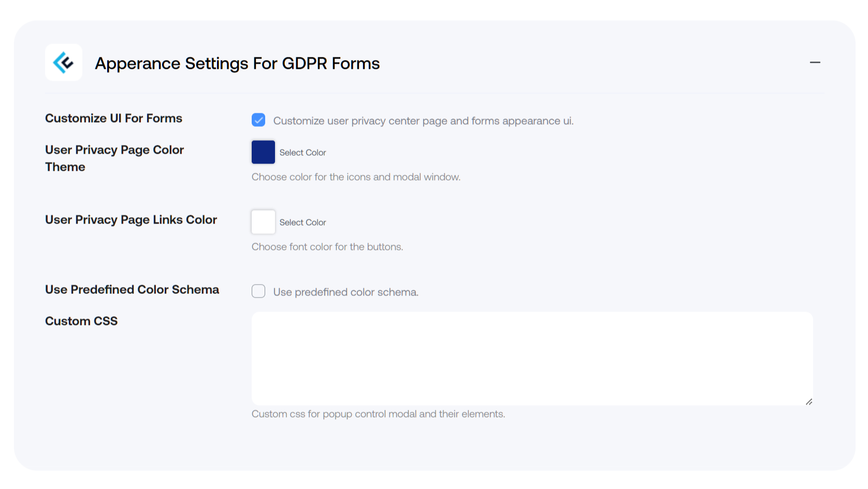Open the white Links Color swatch
The width and height of the screenshot is (868, 489).
(x=263, y=222)
